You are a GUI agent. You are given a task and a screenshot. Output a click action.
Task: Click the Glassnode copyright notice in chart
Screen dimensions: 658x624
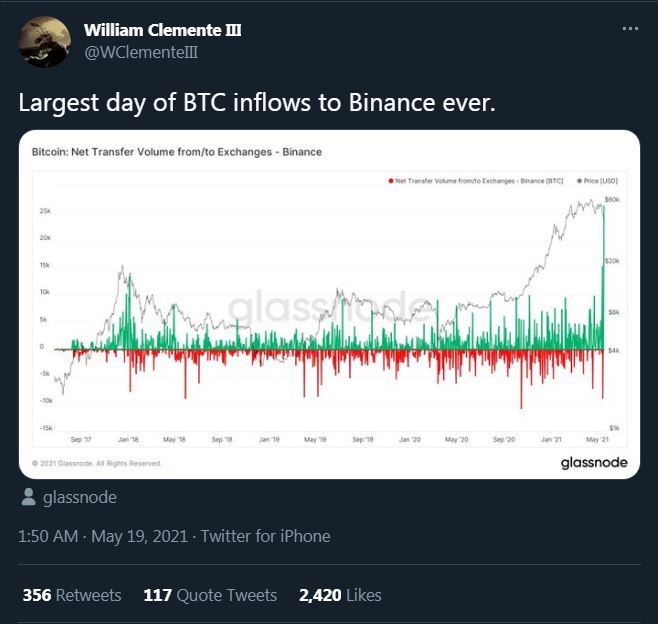96,464
